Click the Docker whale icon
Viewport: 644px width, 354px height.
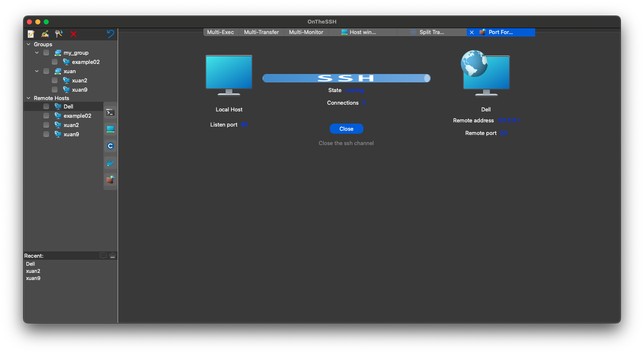click(110, 163)
